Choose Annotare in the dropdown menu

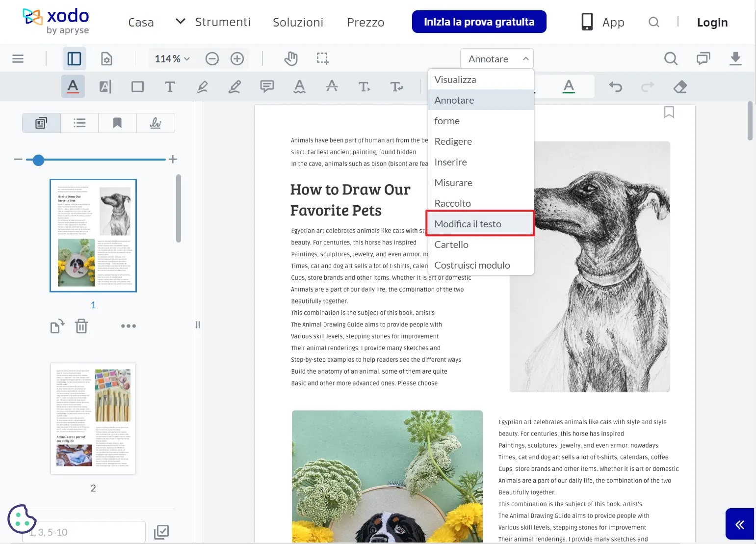[x=481, y=100]
